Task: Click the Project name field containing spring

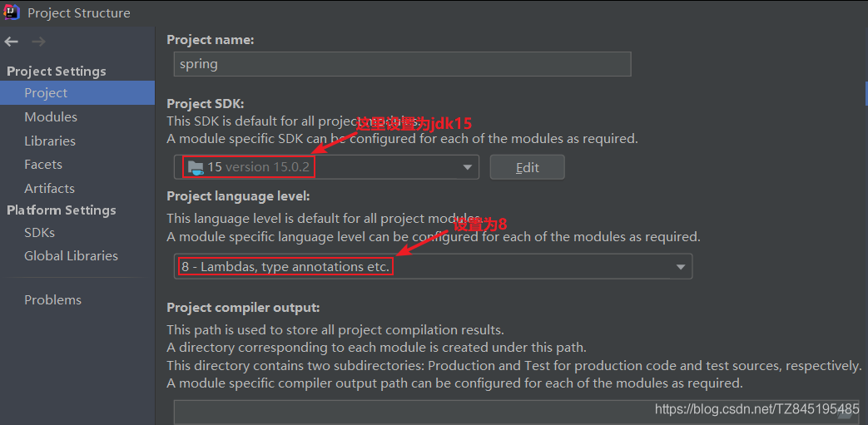Action: tap(403, 64)
